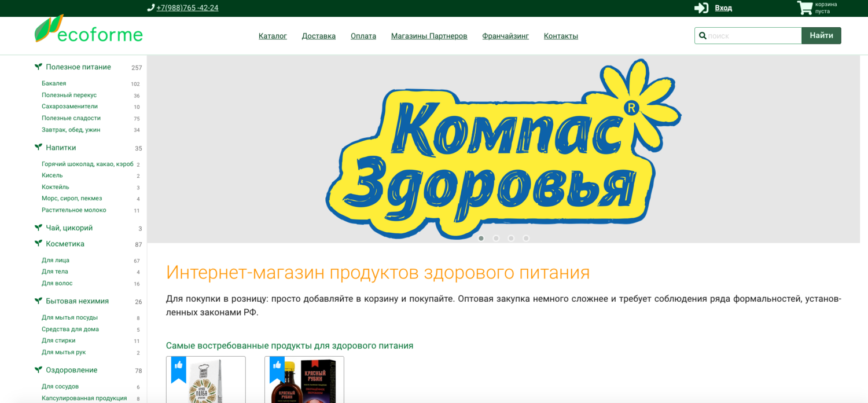Open Бытовая нехимия category
The height and width of the screenshot is (403, 868).
coord(77,301)
